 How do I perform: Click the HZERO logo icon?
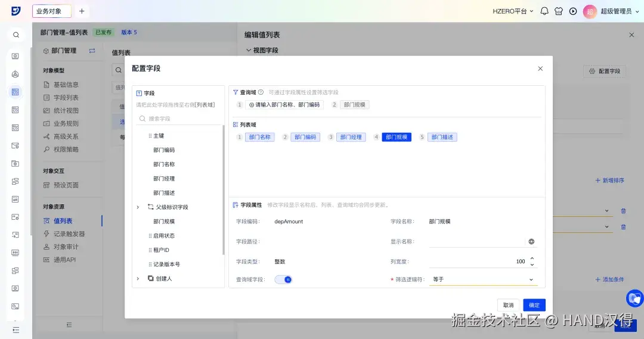pyautogui.click(x=16, y=11)
